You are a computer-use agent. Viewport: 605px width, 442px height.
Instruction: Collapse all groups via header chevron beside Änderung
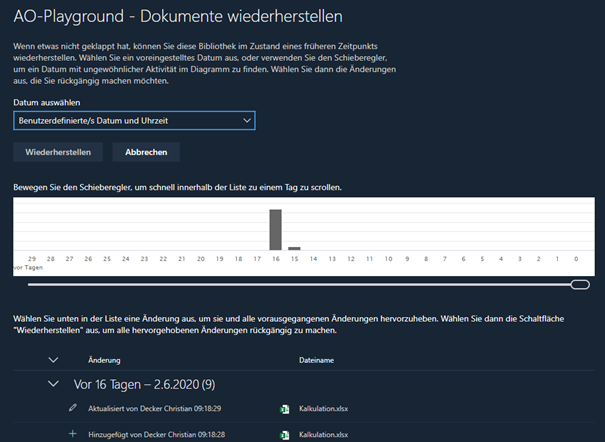(x=53, y=360)
